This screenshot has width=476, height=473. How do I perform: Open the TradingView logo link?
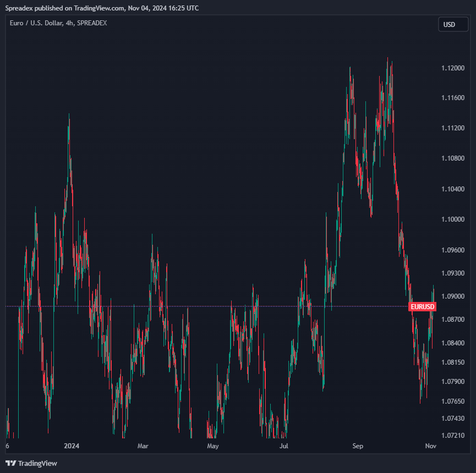pos(31,463)
